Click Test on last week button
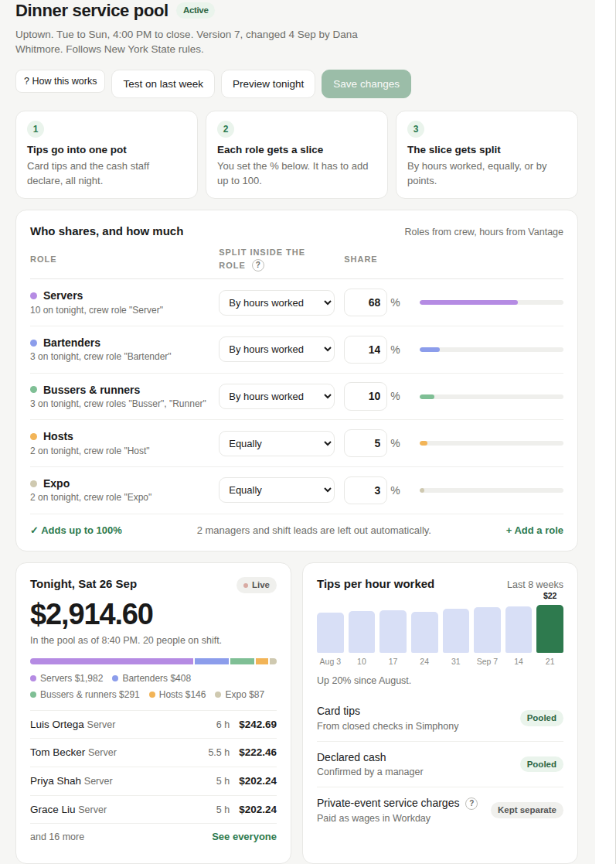Viewport: 616px width, 864px height. [163, 84]
